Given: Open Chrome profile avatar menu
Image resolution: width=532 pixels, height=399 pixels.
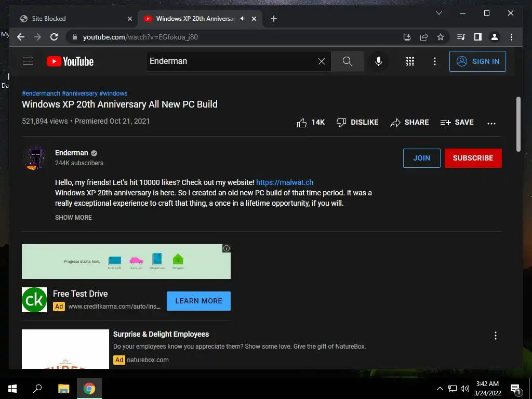Looking at the screenshot, I should (495, 37).
